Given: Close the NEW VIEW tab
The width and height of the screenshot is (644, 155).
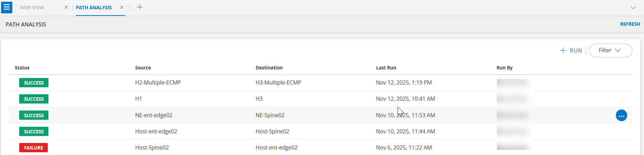Looking at the screenshot, I should [66, 7].
